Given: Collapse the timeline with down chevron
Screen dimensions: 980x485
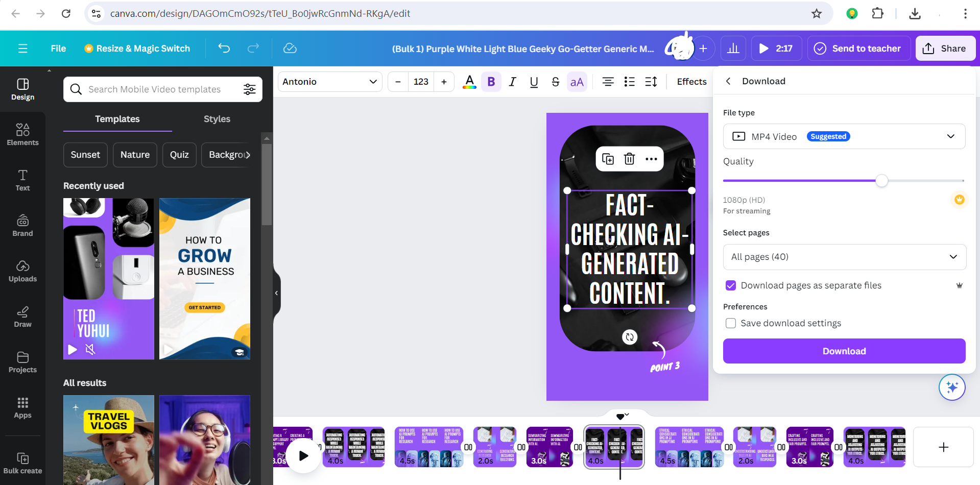Looking at the screenshot, I should [627, 415].
